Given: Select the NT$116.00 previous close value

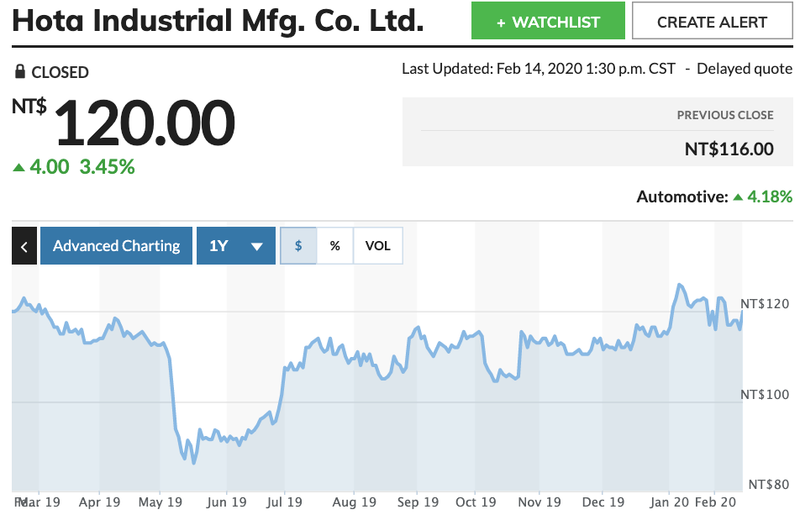Looking at the screenshot, I should tap(729, 149).
